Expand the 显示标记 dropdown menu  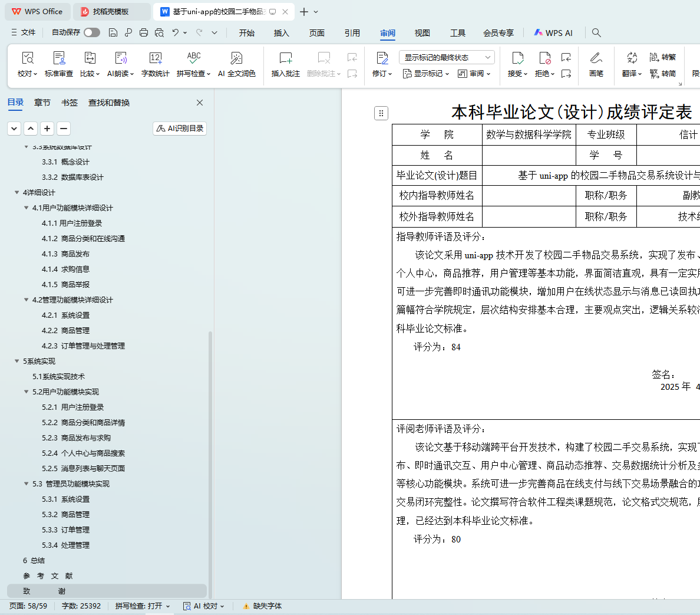point(425,74)
